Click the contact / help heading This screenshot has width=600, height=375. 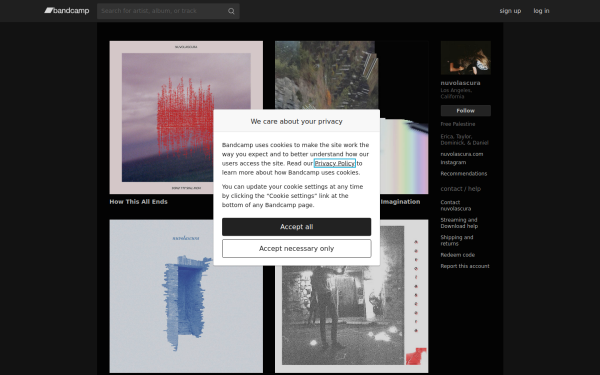pyautogui.click(x=461, y=189)
